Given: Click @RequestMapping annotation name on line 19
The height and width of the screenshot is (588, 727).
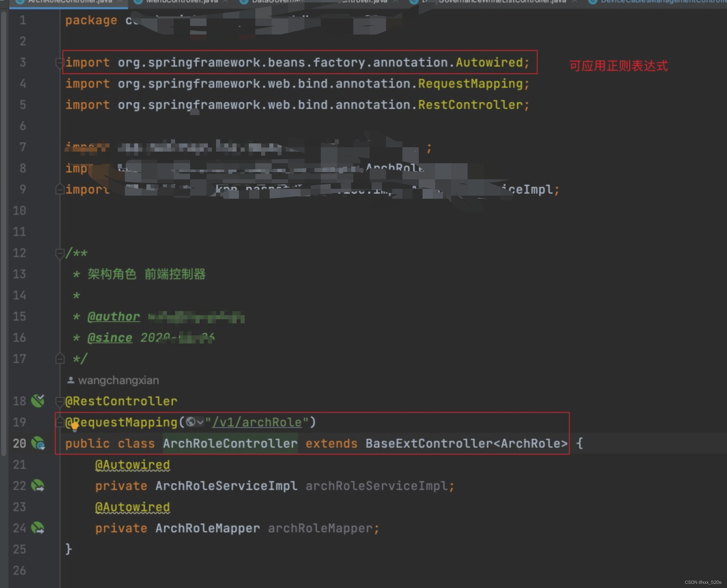Looking at the screenshot, I should point(121,423).
